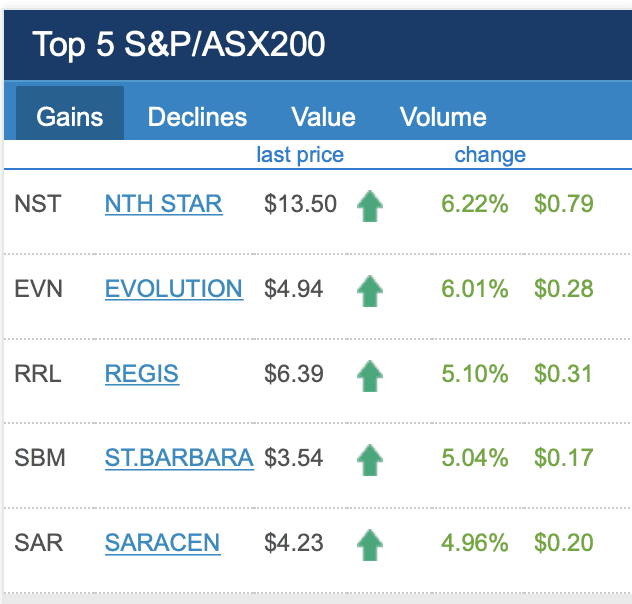Image resolution: width=632 pixels, height=604 pixels.
Task: Click the green up arrow for NTH STAR
Action: tap(370, 206)
